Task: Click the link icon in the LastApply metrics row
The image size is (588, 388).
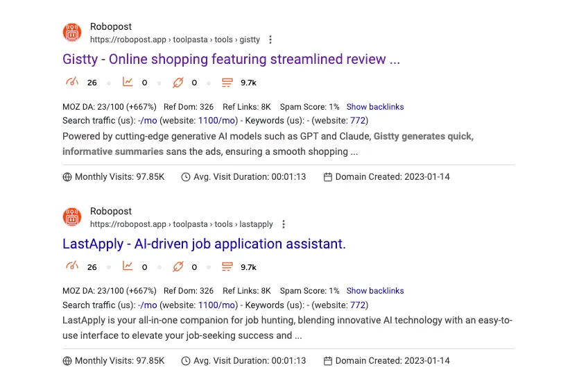Action: click(178, 267)
